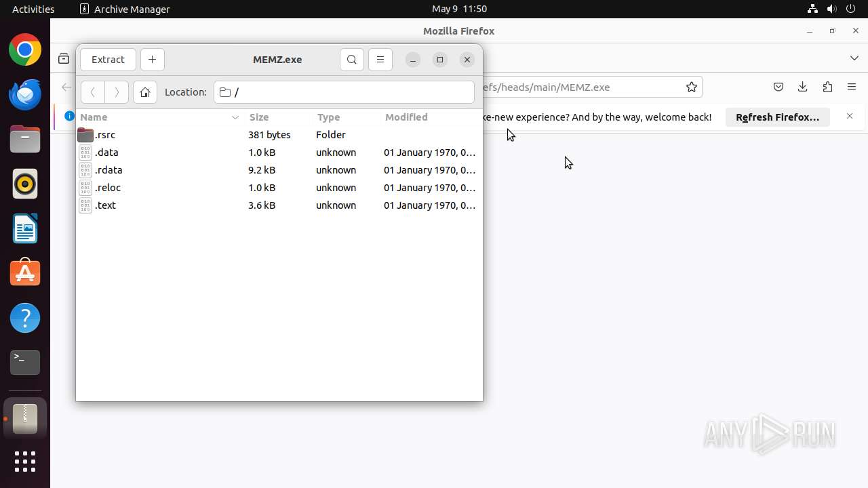Add files with the plus button
868x488 pixels.
[x=152, y=60]
